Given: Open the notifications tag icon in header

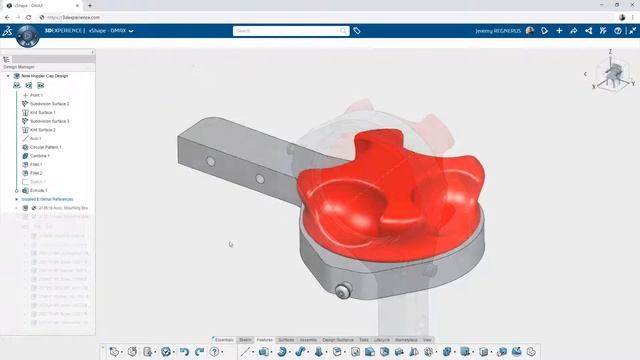Looking at the screenshot, I should [544, 31].
